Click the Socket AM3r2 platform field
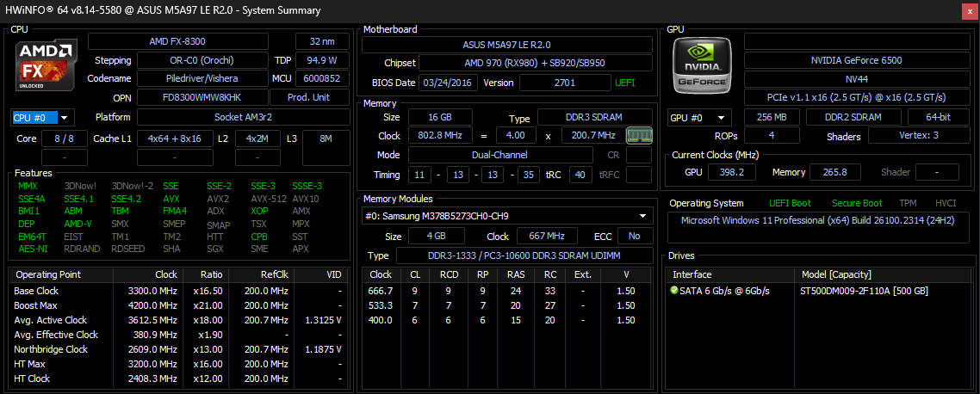Viewport: 980px width, 394px height. [243, 117]
